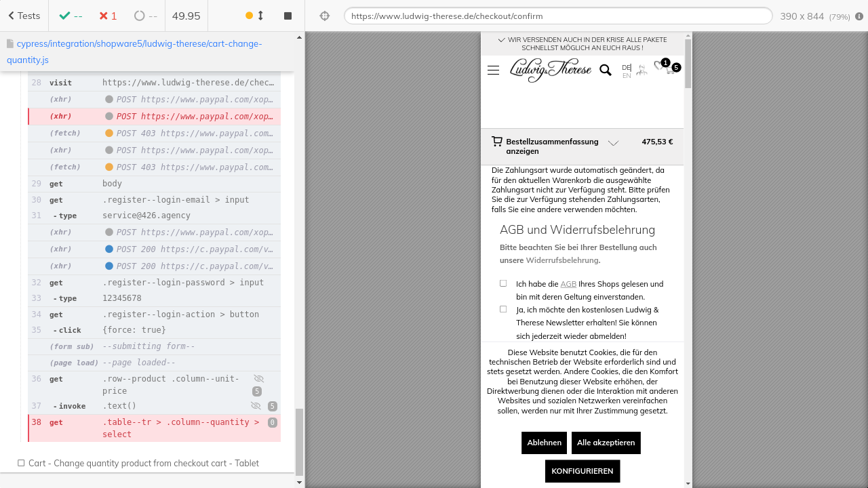Open the cart-change-quantity.js spec file link
Viewport: 868px width, 488px height.
[134, 52]
